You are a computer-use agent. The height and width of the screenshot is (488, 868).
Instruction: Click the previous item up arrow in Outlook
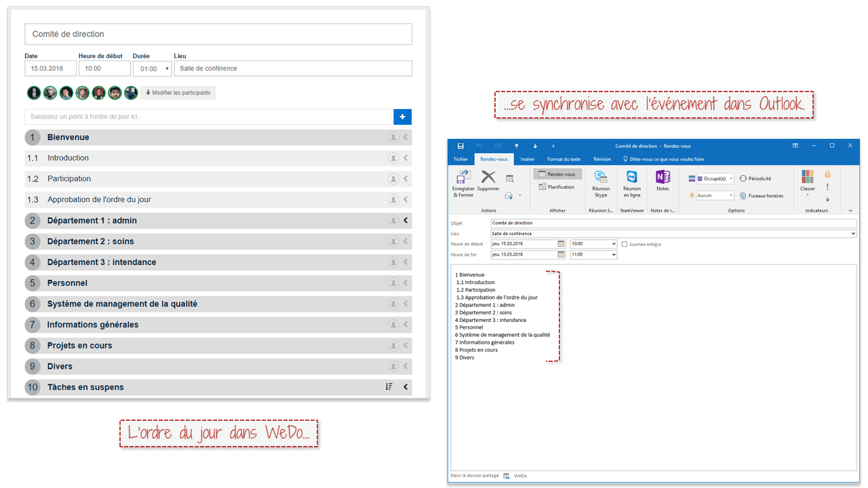point(516,146)
